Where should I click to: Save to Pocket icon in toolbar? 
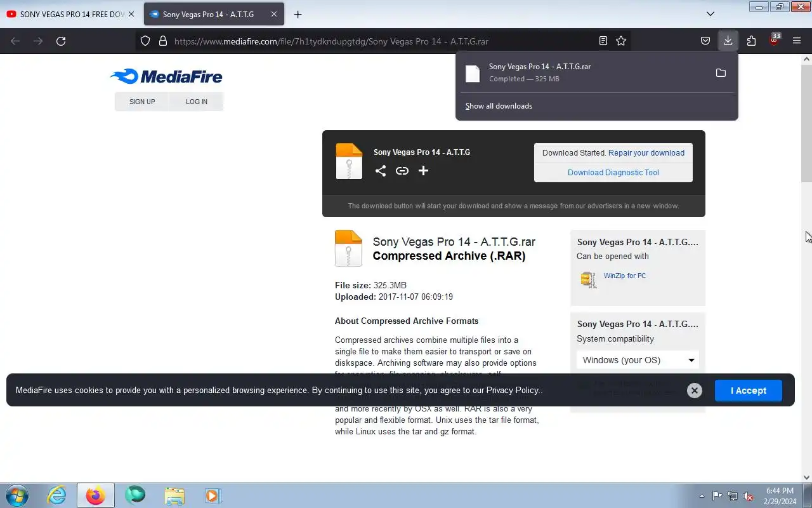(705, 41)
